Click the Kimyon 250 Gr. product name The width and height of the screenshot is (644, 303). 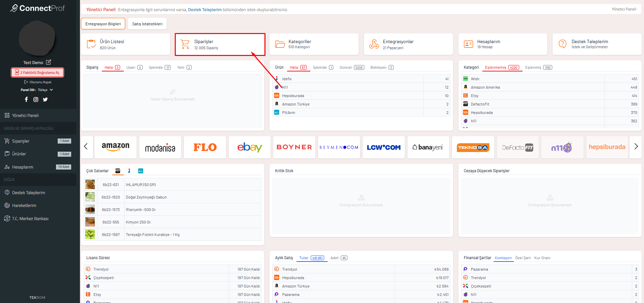coord(139,222)
